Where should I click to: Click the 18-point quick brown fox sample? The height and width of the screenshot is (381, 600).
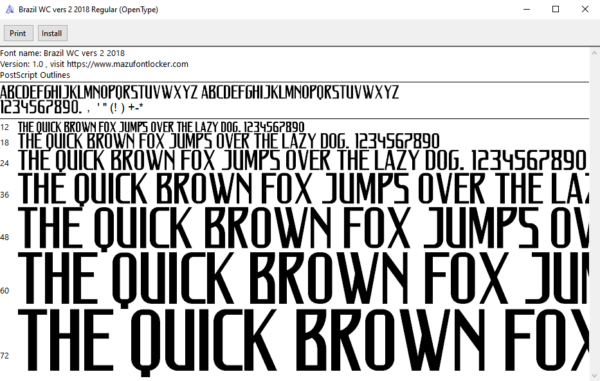(229, 141)
